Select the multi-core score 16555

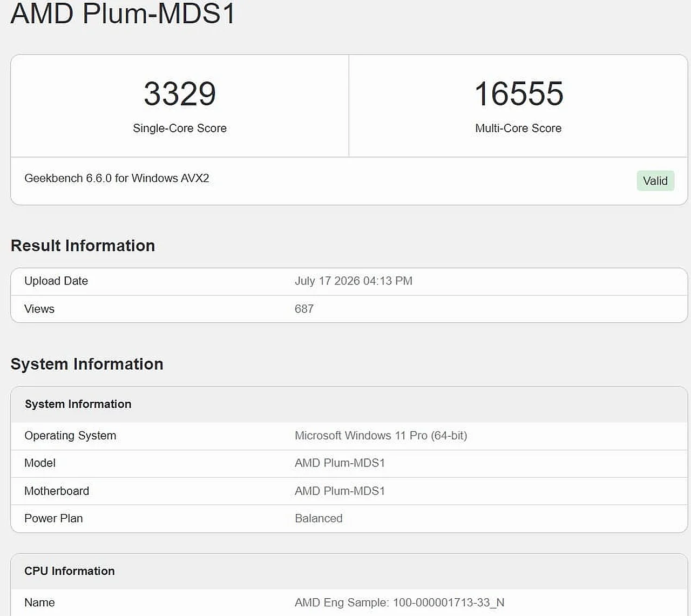(x=519, y=94)
